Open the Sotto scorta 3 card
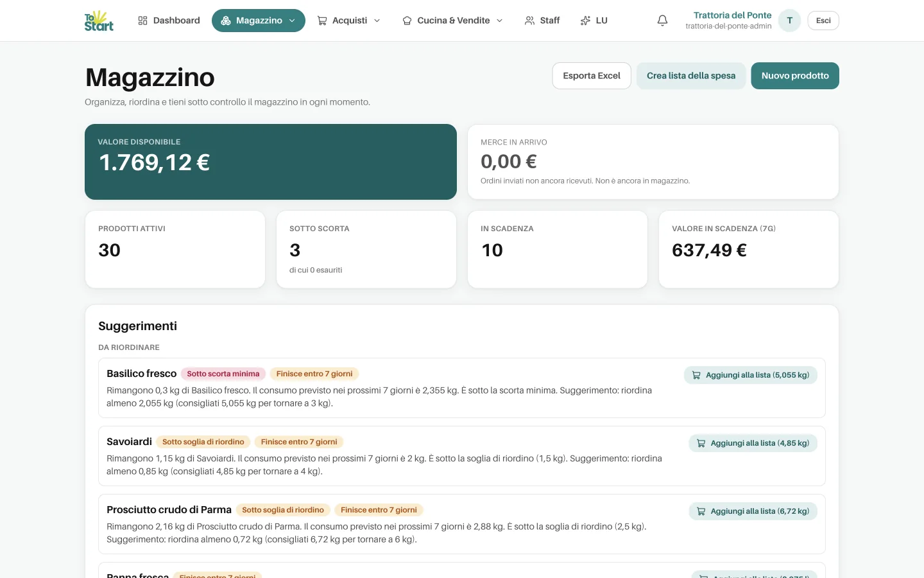 pos(366,249)
